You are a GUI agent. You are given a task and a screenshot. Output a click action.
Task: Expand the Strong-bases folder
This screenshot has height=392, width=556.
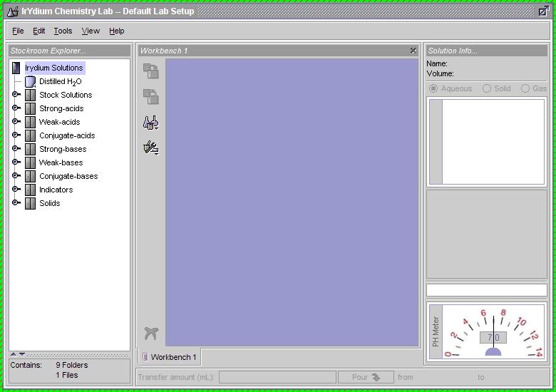point(16,148)
